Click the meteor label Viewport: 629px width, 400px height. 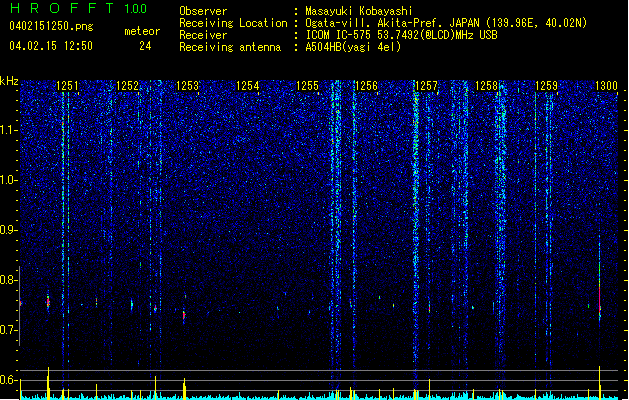click(x=142, y=31)
